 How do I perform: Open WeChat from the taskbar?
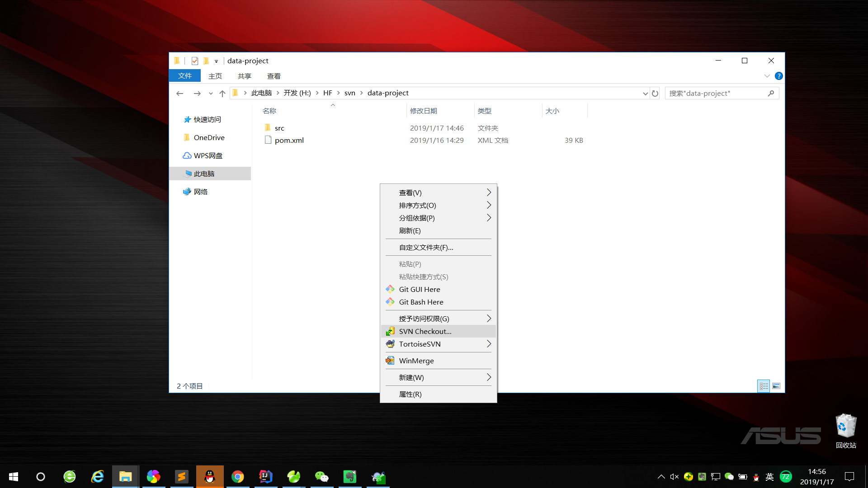click(x=322, y=477)
